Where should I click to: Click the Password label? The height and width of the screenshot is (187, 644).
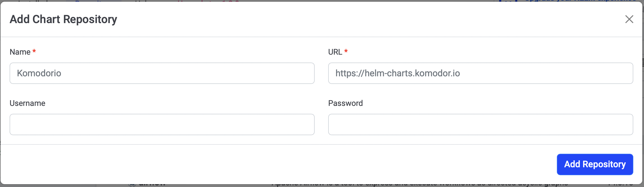pos(345,103)
